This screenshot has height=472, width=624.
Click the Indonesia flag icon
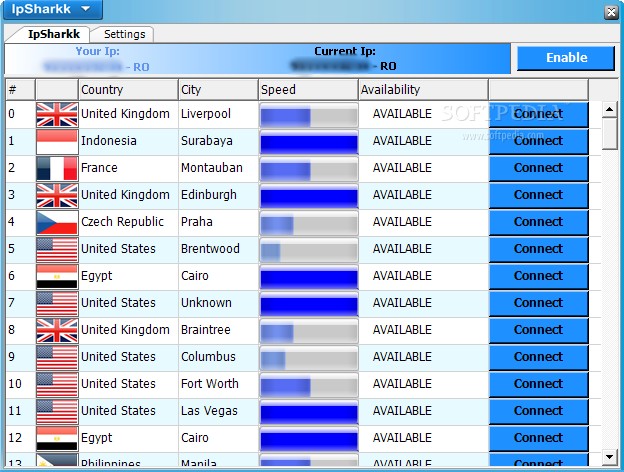(57, 141)
